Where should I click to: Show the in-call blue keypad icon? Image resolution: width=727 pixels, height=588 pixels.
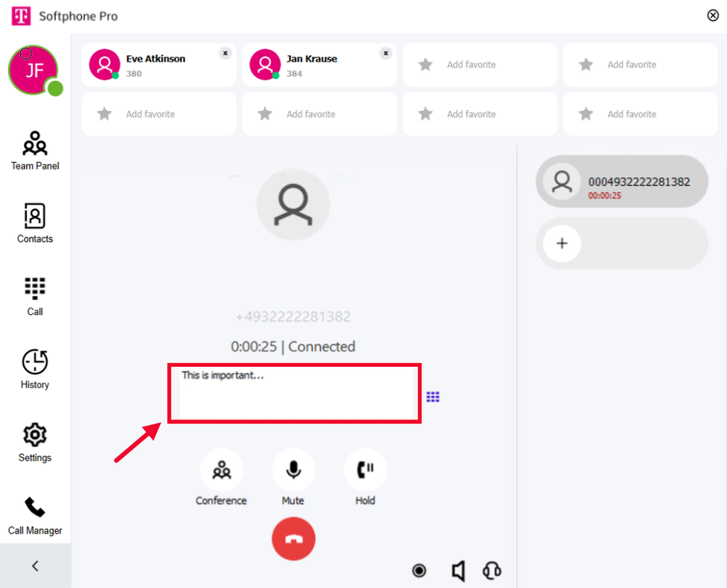pos(432,397)
